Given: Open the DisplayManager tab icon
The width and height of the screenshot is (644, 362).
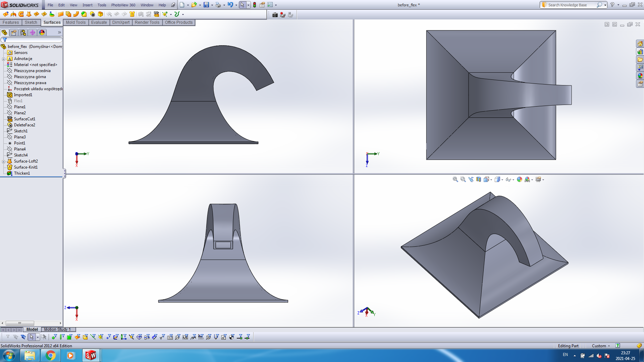Looking at the screenshot, I should (42, 33).
